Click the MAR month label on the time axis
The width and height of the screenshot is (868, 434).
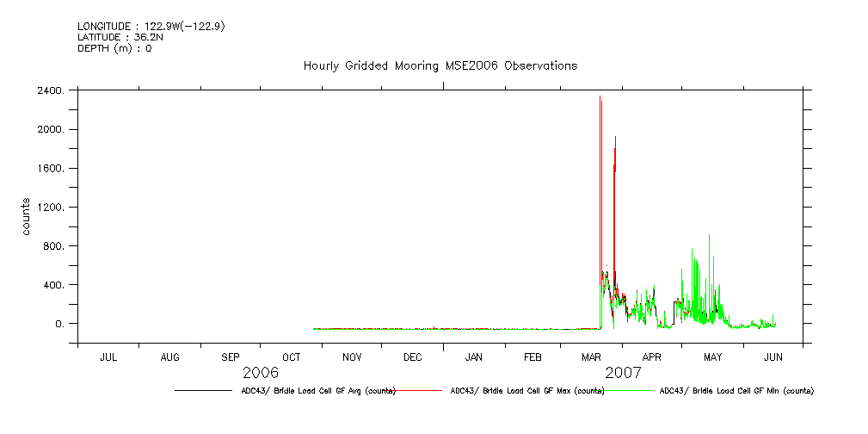coord(593,356)
